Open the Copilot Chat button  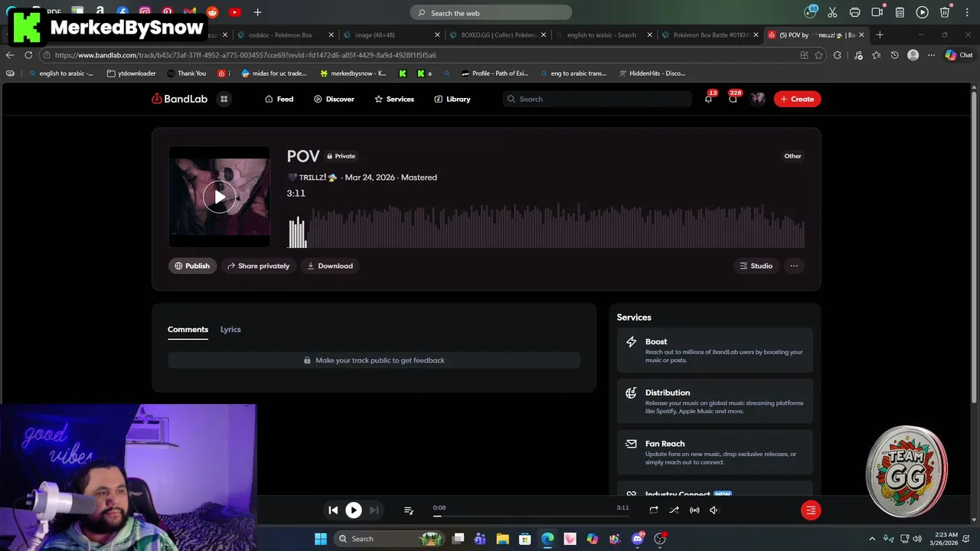959,55
